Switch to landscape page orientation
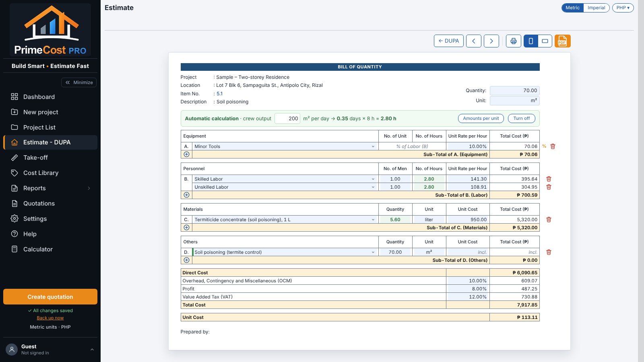The width and height of the screenshot is (644, 362). (x=545, y=41)
